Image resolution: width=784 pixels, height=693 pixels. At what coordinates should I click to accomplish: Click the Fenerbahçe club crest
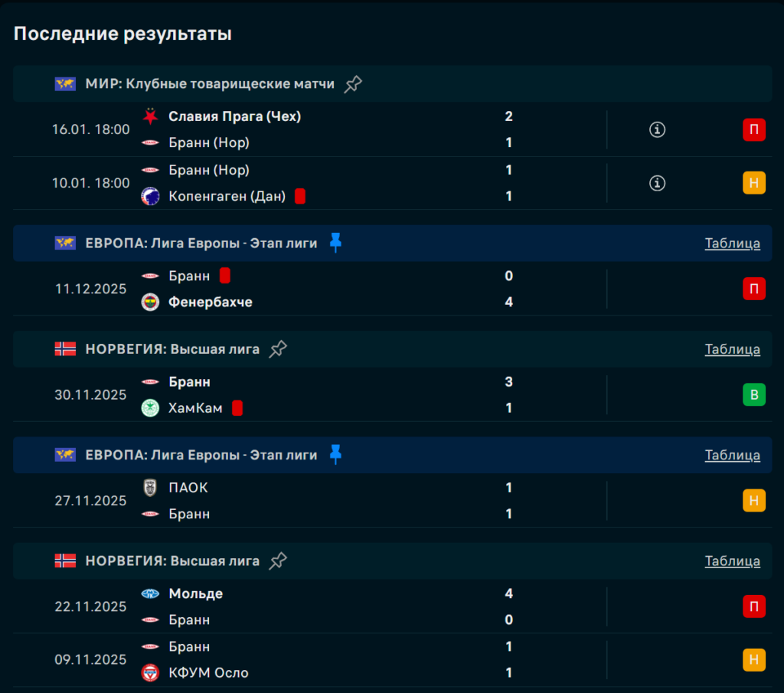click(x=151, y=302)
